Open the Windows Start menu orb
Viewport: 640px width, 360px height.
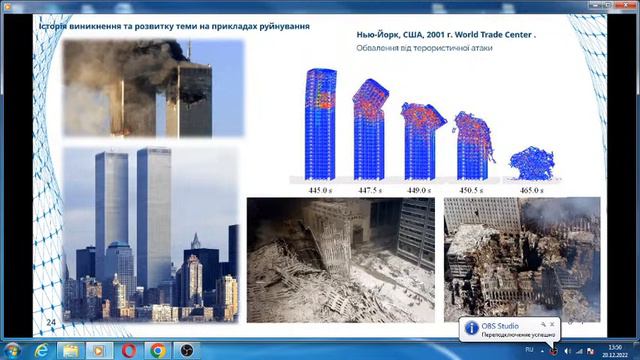tap(11, 351)
